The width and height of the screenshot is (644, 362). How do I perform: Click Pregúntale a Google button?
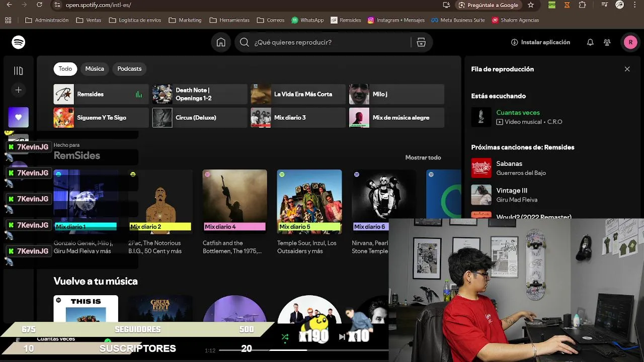(488, 5)
